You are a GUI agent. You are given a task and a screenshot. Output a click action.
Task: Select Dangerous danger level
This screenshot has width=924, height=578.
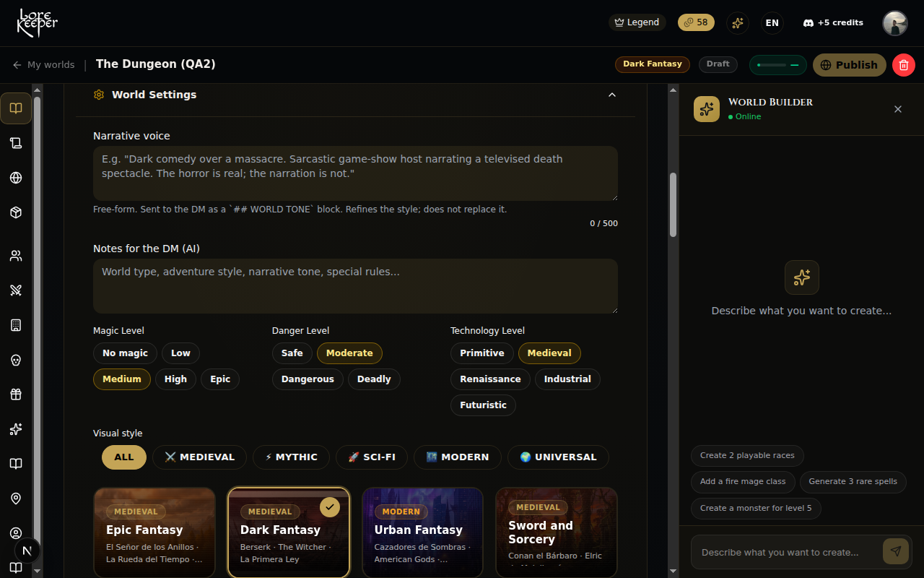[x=308, y=379]
